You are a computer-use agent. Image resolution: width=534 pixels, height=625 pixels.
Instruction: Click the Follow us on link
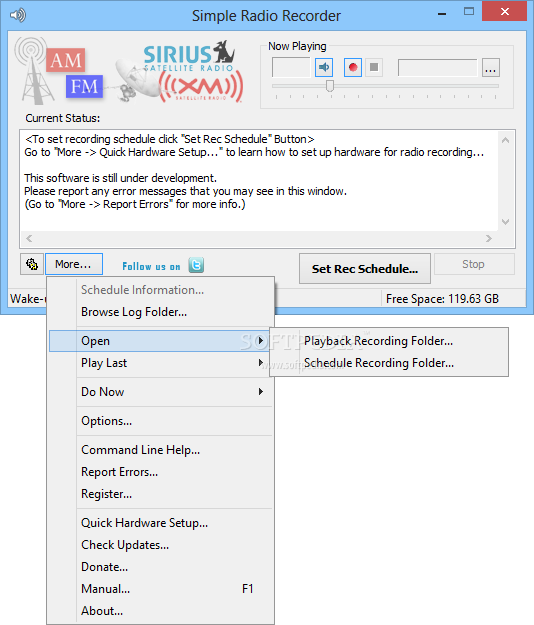point(151,266)
